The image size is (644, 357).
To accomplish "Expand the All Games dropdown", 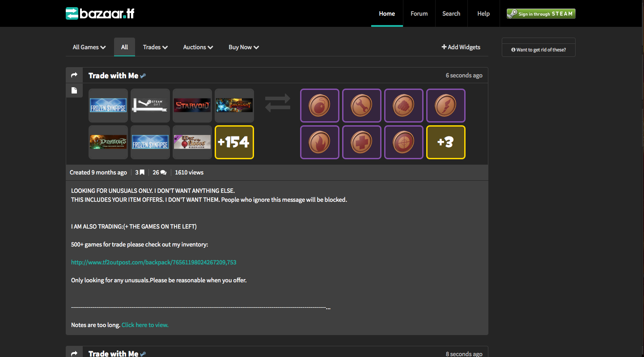I will pyautogui.click(x=89, y=47).
